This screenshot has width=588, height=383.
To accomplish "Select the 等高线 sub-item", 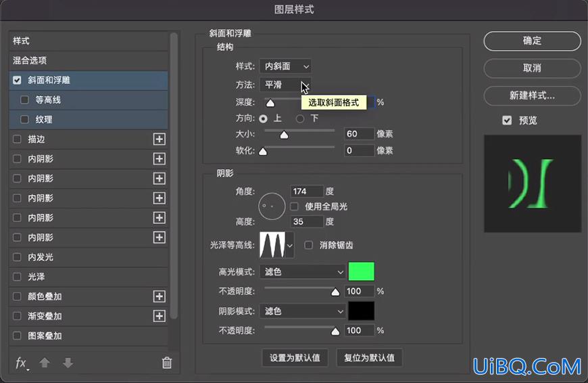I will pos(89,100).
